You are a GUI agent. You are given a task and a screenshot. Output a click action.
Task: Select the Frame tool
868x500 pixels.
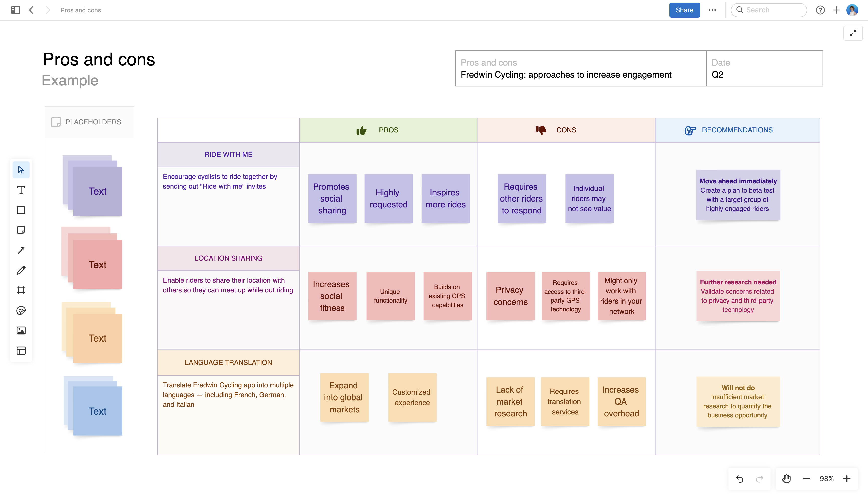[x=21, y=290]
